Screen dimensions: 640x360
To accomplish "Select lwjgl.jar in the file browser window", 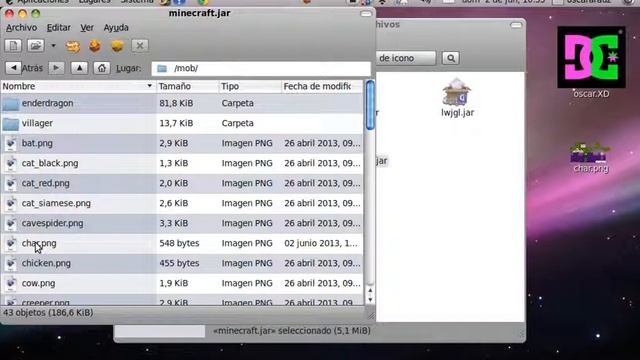I will [457, 98].
